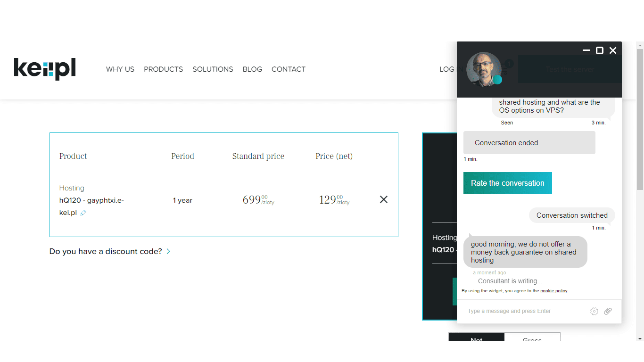Viewport: 644px width, 362px height.
Task: Open chat widget settings gear
Action: [x=594, y=311]
